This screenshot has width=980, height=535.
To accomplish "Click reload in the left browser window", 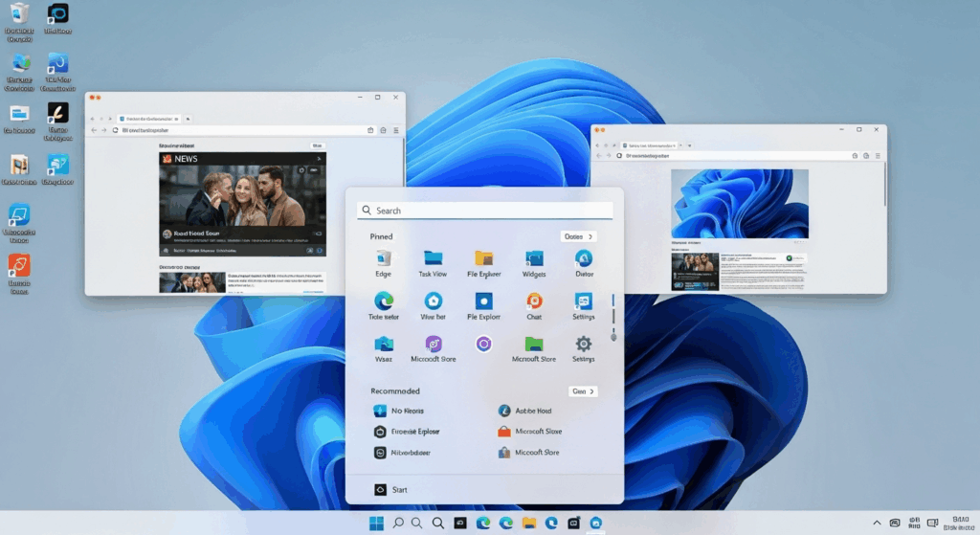I will point(115,130).
